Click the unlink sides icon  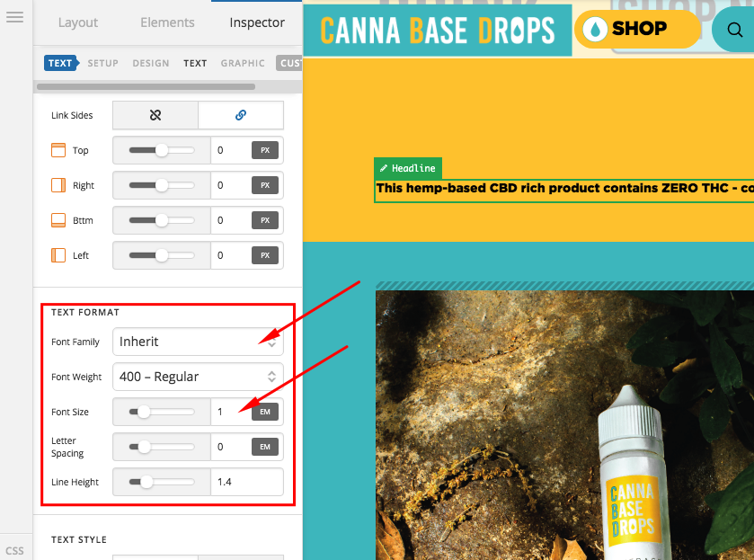click(x=155, y=115)
